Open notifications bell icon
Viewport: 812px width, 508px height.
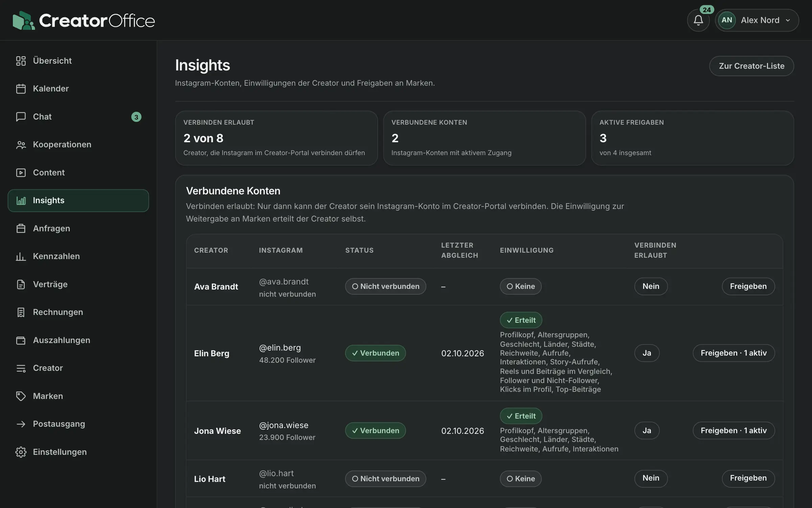click(x=698, y=20)
